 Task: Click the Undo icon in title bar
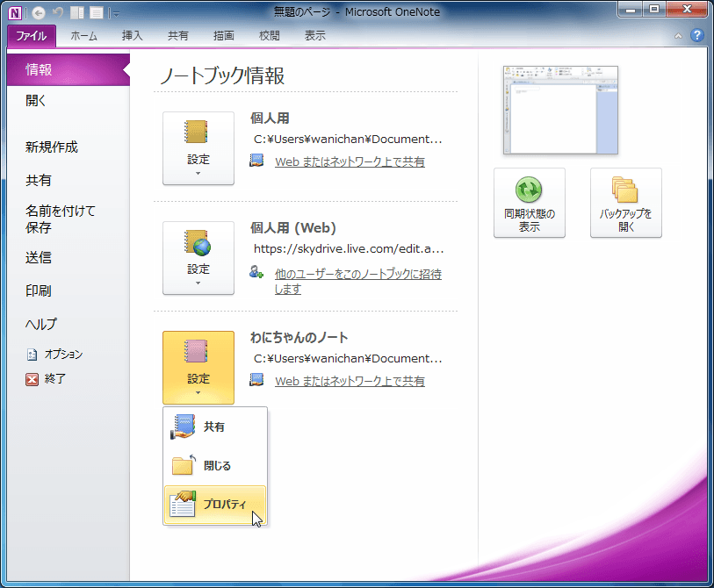(57, 13)
